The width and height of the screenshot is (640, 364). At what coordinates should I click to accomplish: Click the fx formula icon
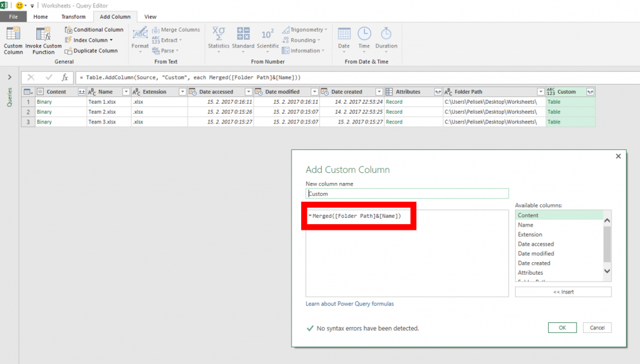[64, 77]
